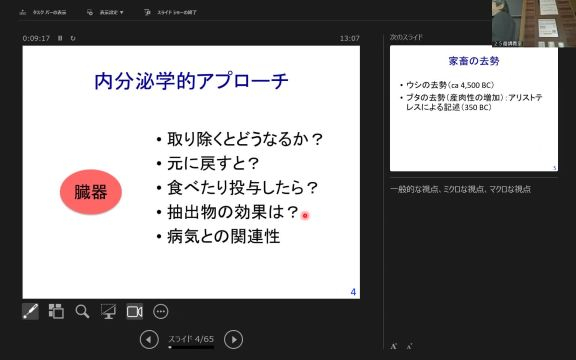Viewport: 576px width, 360px height.
Task: Click slide number 4 in corner
Action: pos(353,292)
